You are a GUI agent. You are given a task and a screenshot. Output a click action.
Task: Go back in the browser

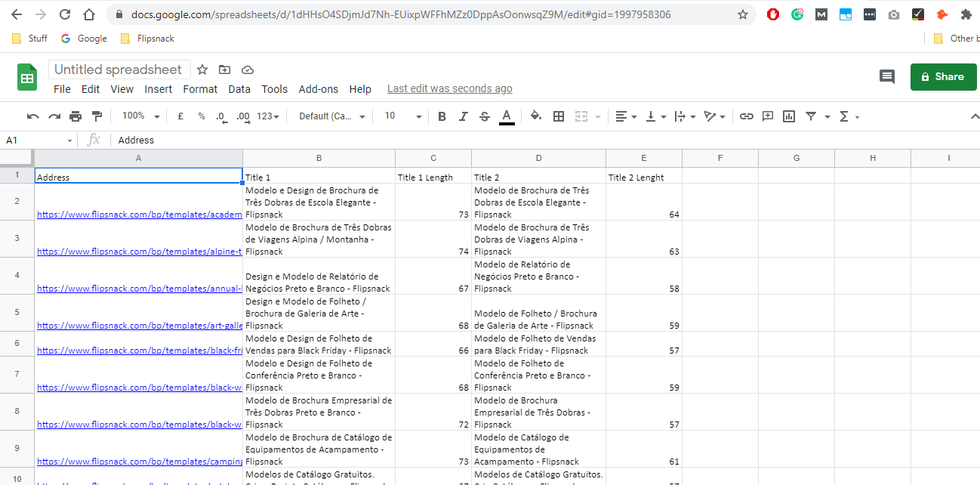pos(17,14)
